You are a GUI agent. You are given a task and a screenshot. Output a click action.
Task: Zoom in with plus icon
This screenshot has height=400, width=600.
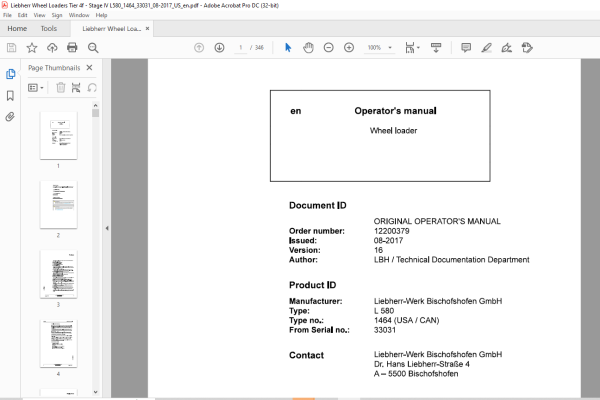pyautogui.click(x=349, y=48)
